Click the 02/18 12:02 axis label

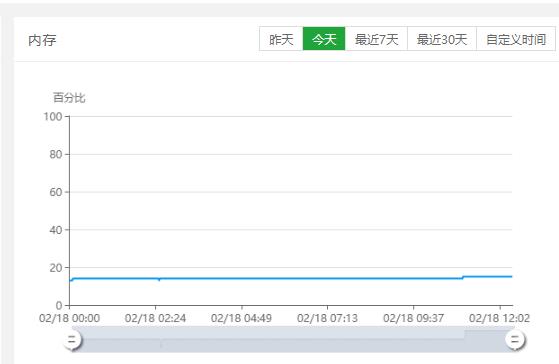(499, 318)
